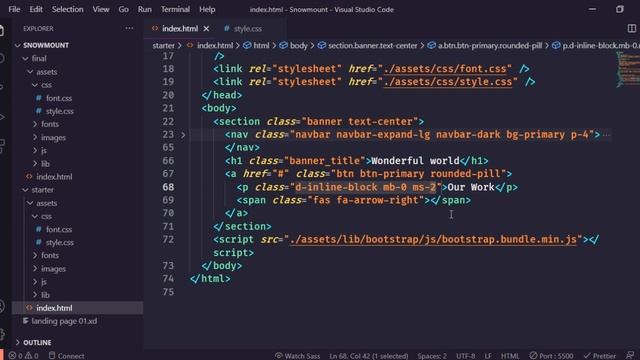Open the Help menu
Screen dimensions: 640x360
coord(207,9)
